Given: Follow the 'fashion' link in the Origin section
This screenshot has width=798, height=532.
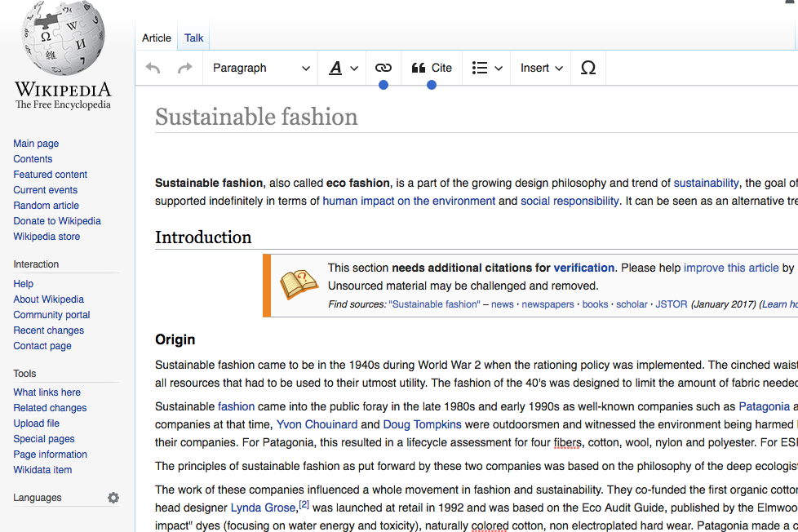Looking at the screenshot, I should (236, 407).
